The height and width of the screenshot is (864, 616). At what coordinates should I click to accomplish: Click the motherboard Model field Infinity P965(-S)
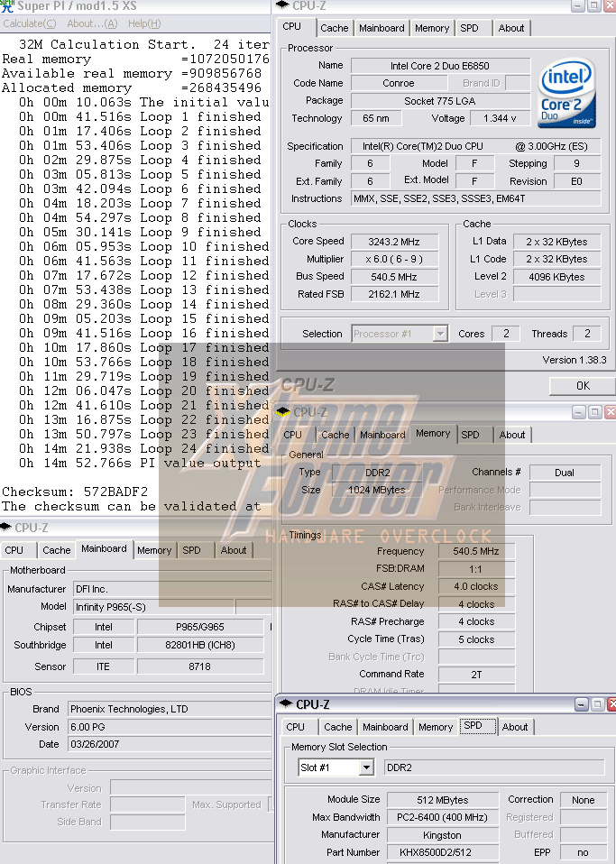pyautogui.click(x=154, y=607)
